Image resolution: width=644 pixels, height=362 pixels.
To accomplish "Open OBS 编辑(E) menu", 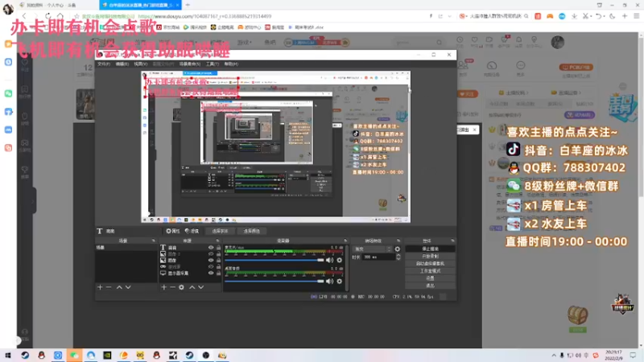I will (122, 64).
